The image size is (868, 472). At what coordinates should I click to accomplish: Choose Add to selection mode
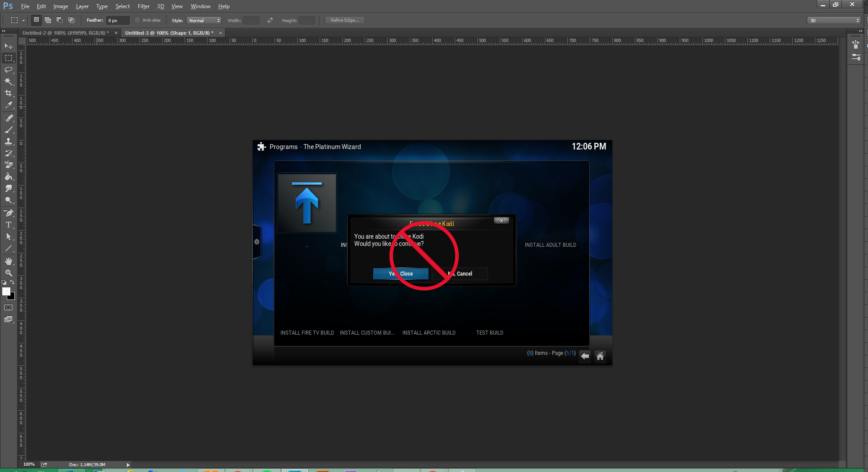48,20
